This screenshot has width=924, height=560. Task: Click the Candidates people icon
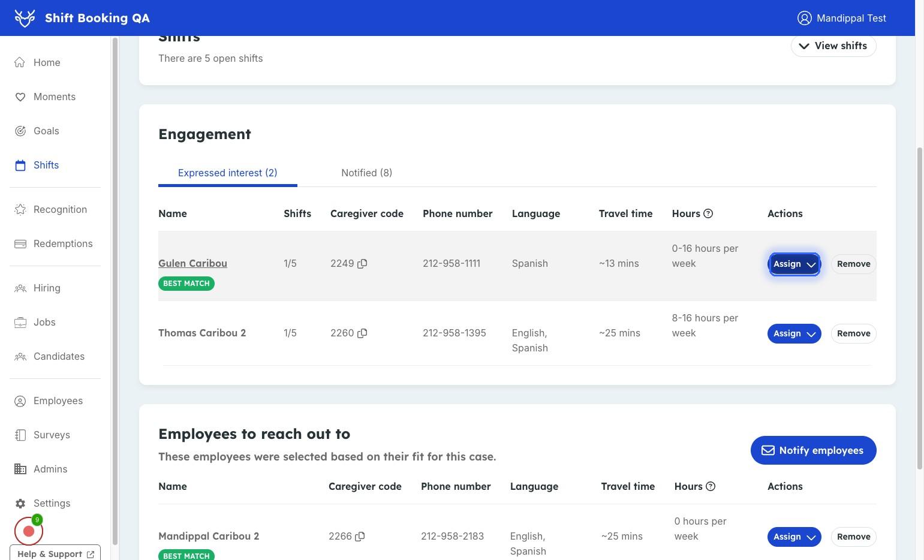click(20, 356)
